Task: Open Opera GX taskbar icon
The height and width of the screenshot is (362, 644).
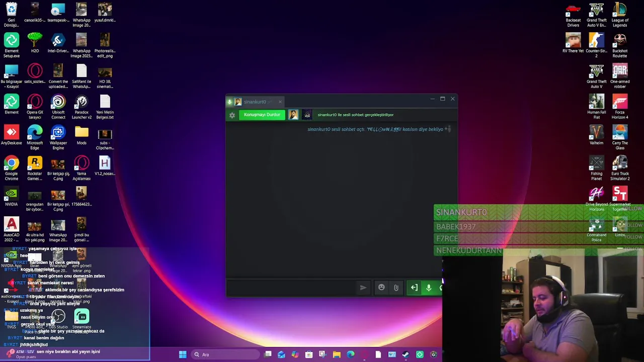Action: coord(364,354)
